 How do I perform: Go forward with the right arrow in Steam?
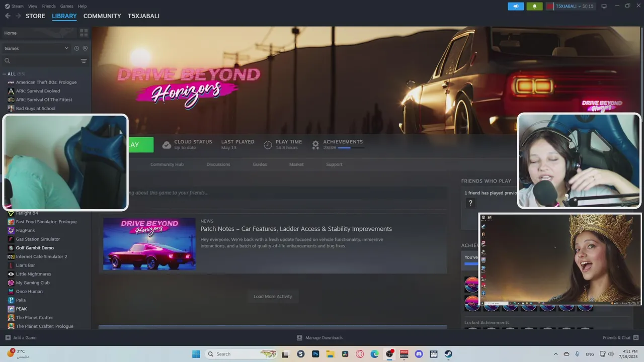(x=18, y=16)
